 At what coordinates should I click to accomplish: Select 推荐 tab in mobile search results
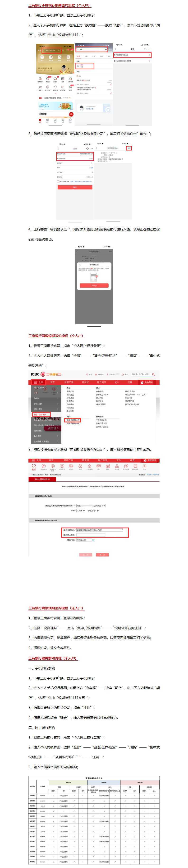tap(79, 56)
